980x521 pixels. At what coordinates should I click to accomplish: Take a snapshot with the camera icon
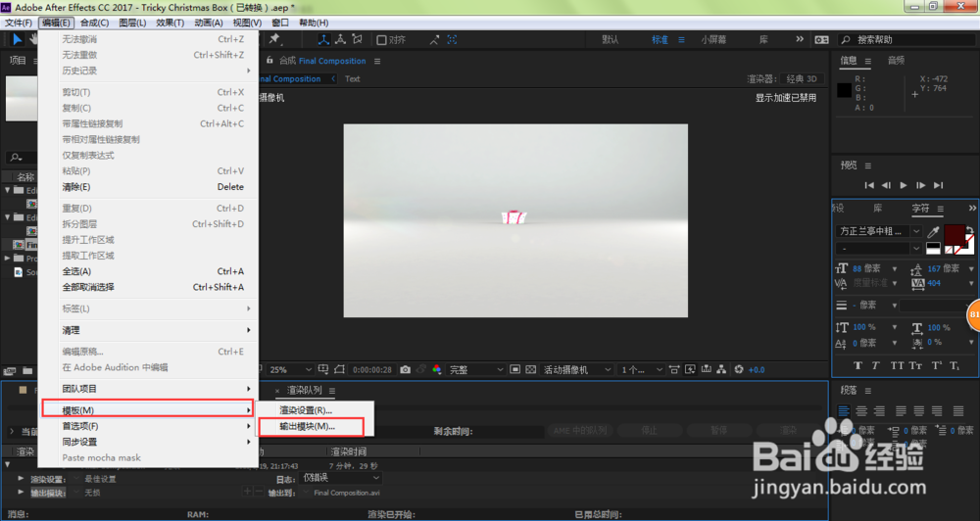click(x=405, y=370)
